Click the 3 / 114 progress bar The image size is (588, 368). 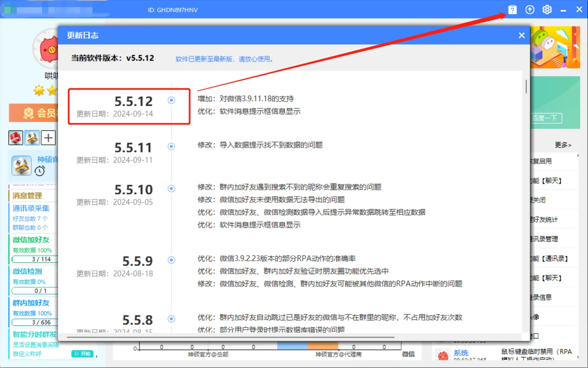point(35,259)
